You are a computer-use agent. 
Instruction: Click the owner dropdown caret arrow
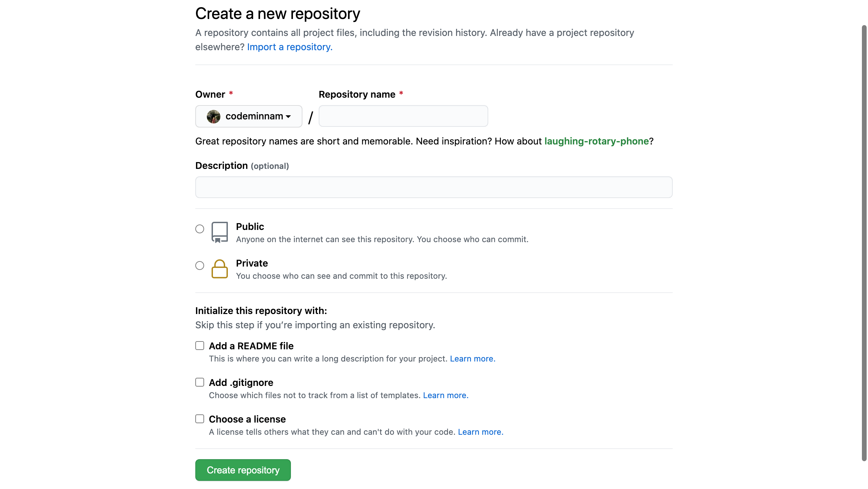tap(288, 116)
